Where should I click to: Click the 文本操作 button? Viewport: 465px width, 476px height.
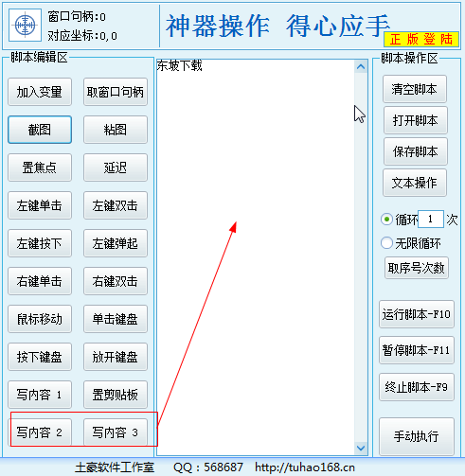pyautogui.click(x=415, y=183)
